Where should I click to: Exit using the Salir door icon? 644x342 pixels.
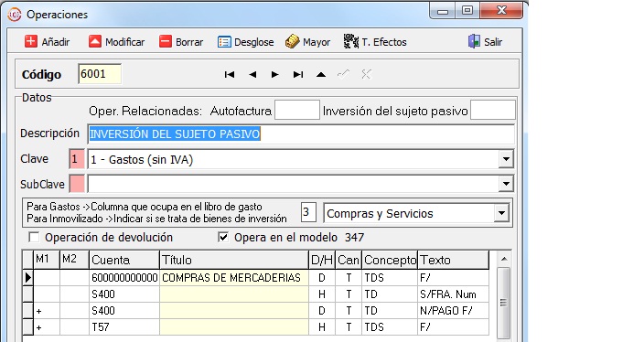474,41
